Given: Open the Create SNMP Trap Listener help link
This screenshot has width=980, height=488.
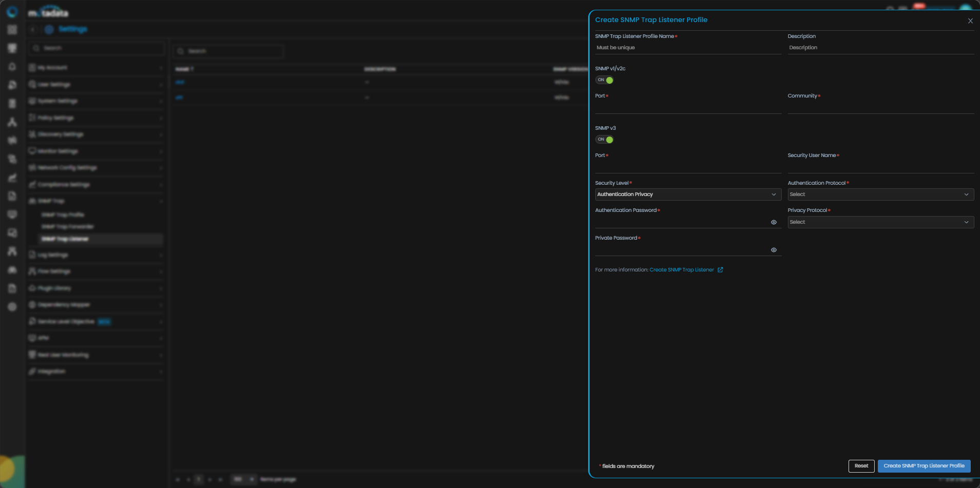Looking at the screenshot, I should pyautogui.click(x=681, y=270).
